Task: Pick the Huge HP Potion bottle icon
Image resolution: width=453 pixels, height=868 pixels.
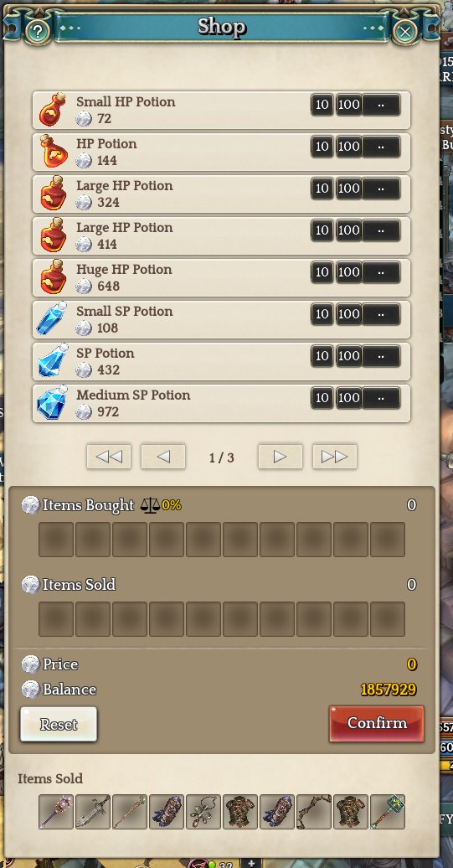Action: point(53,277)
